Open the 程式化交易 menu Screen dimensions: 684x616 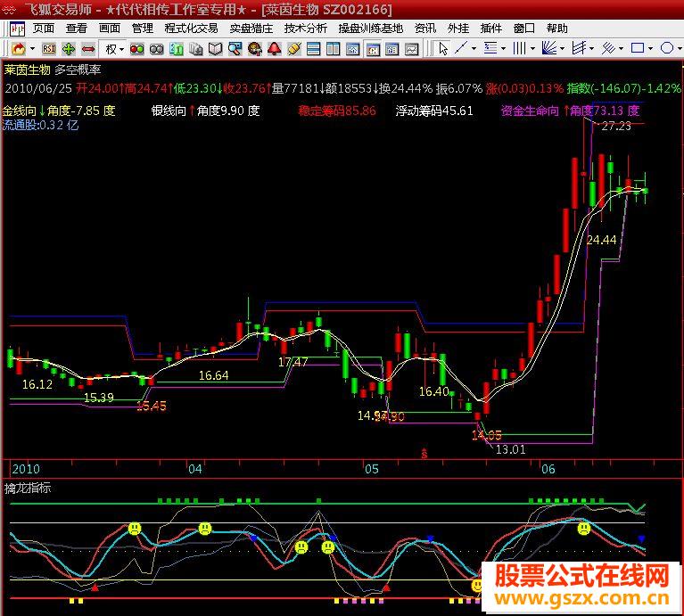pos(191,29)
